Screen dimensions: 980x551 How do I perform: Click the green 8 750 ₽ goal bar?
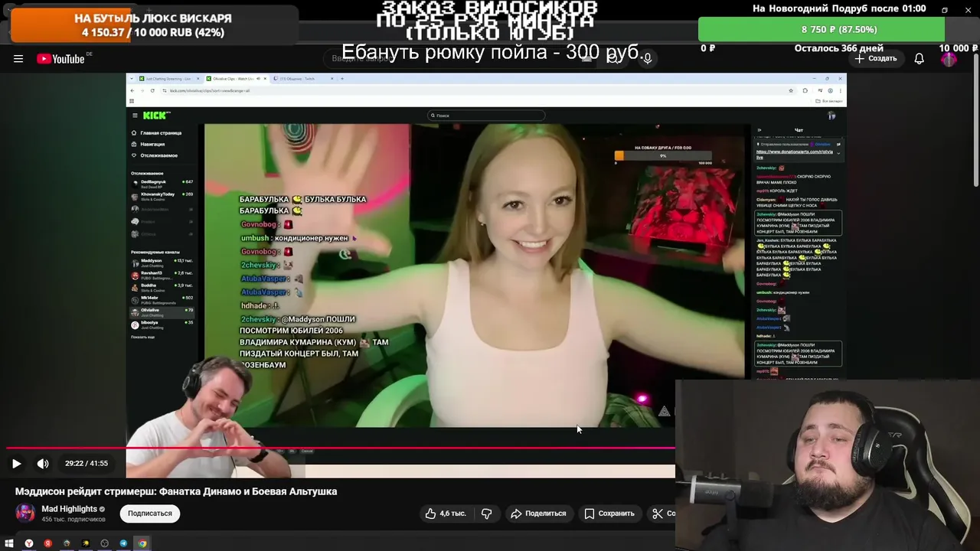pos(822,29)
